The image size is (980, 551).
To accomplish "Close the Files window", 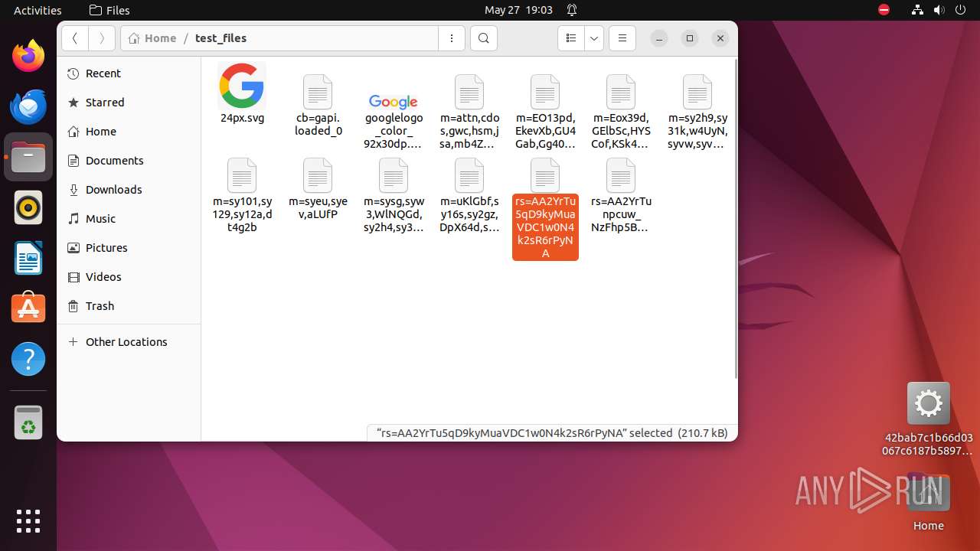I will [x=720, y=38].
